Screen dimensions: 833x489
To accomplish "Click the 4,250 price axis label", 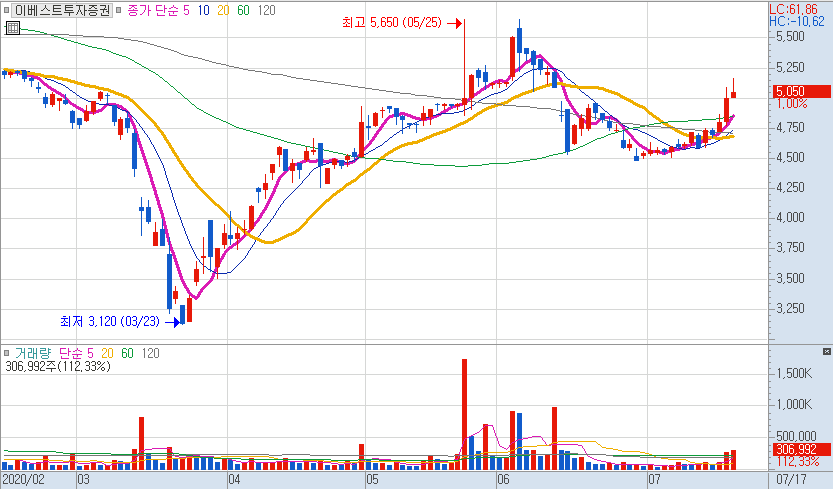I will pos(790,188).
